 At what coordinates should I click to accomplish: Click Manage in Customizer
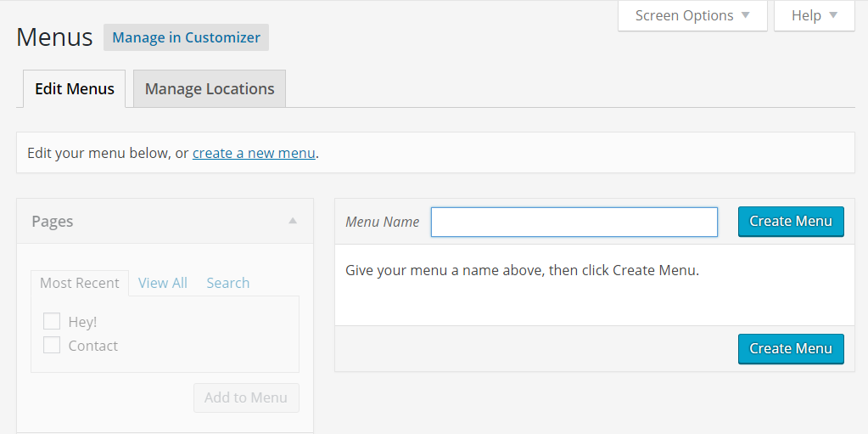[x=186, y=37]
